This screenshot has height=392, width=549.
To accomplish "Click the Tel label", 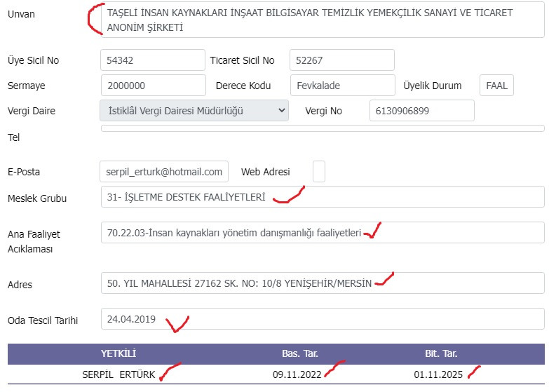I will pyautogui.click(x=13, y=137).
